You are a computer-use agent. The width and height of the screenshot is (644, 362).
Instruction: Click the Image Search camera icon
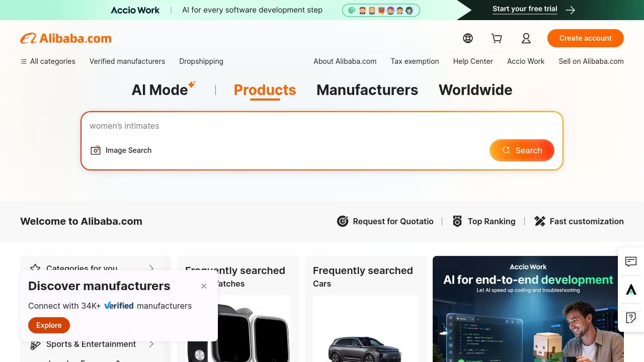pos(96,150)
